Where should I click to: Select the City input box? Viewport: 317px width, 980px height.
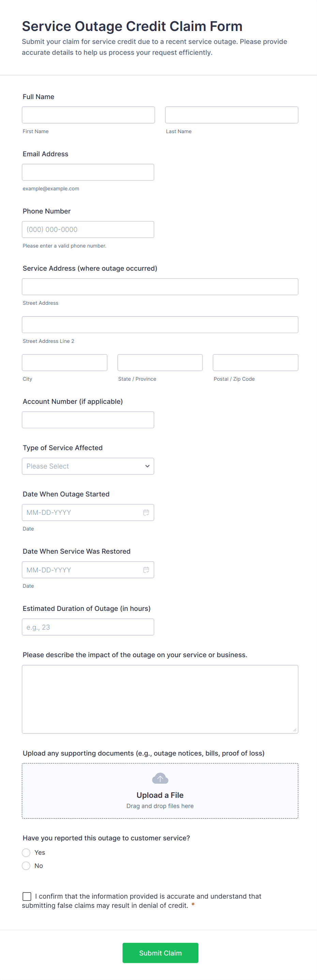[x=65, y=363]
